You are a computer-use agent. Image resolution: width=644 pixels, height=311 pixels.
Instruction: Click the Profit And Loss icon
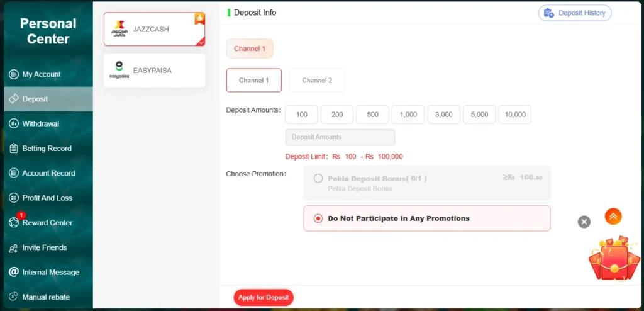14,198
